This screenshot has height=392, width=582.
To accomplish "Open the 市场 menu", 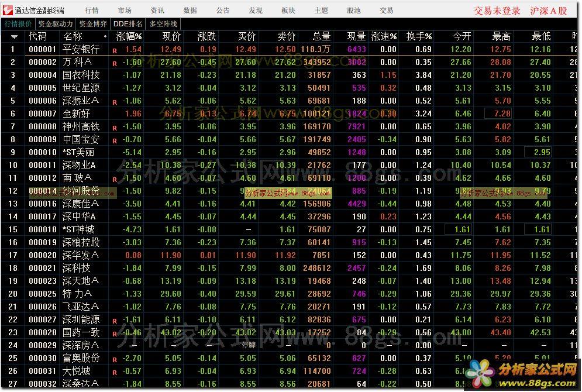I will click(x=125, y=11).
